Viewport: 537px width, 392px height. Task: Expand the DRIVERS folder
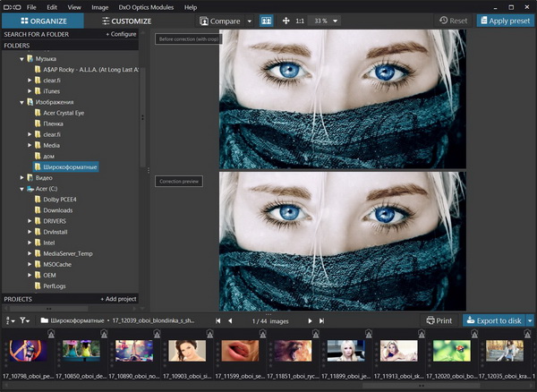coord(30,220)
